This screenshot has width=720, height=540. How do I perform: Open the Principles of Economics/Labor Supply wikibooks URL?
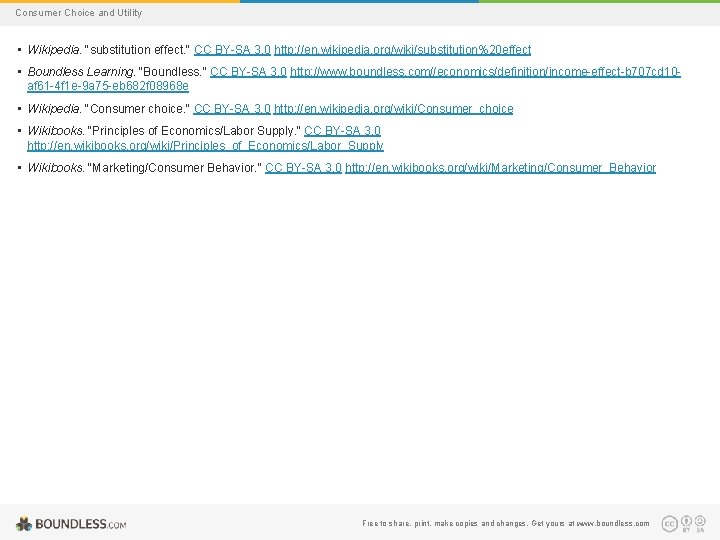point(205,146)
